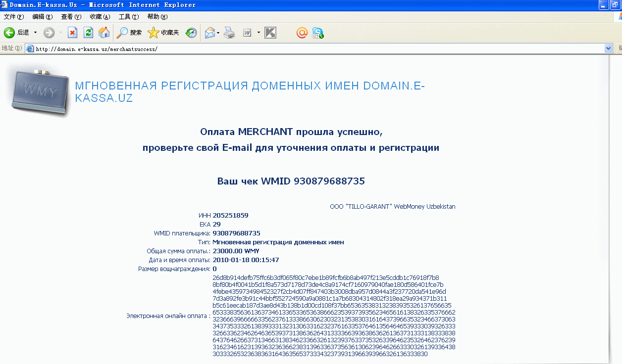
Task: Click the 'ИНН' field label
Action: click(x=205, y=216)
